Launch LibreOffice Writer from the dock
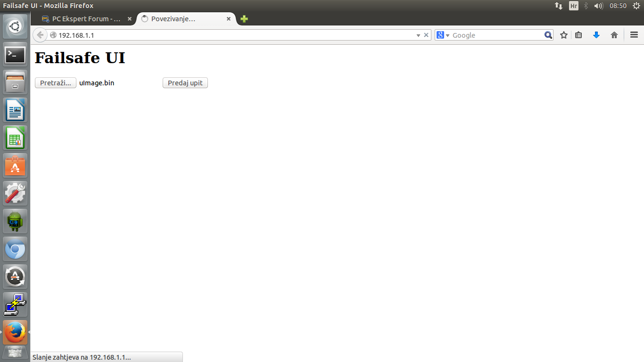644x362 pixels. point(15,110)
